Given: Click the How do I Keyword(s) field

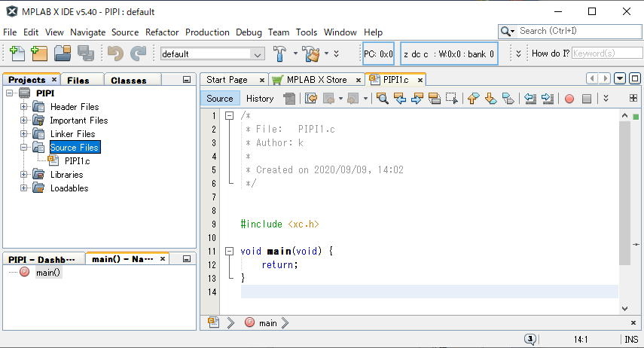Looking at the screenshot, I should tap(607, 53).
